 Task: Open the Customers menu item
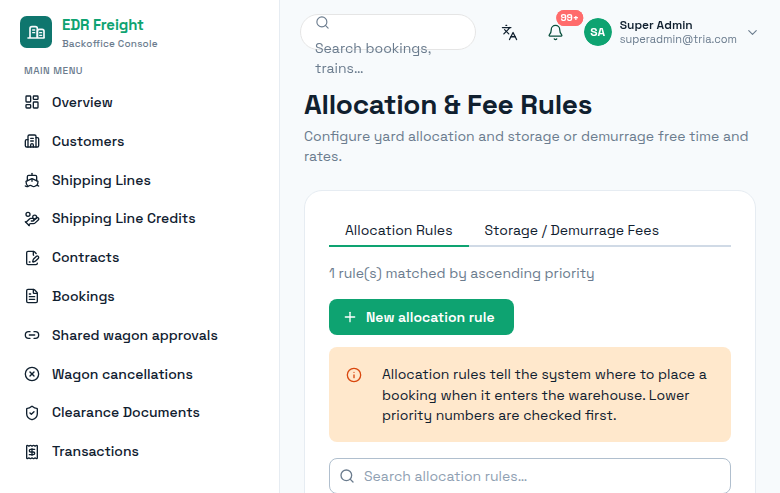point(88,141)
